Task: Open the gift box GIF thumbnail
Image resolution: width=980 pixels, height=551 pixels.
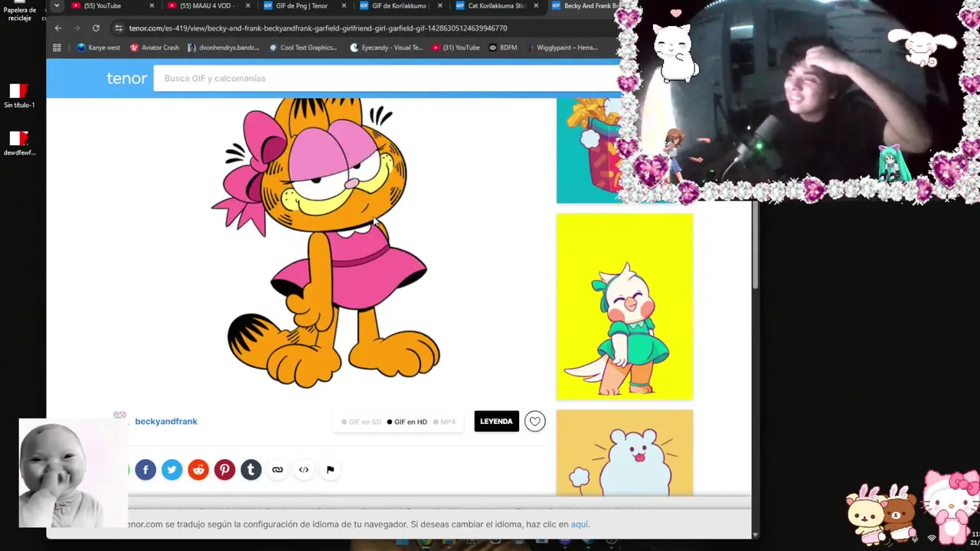Action: coord(590,150)
